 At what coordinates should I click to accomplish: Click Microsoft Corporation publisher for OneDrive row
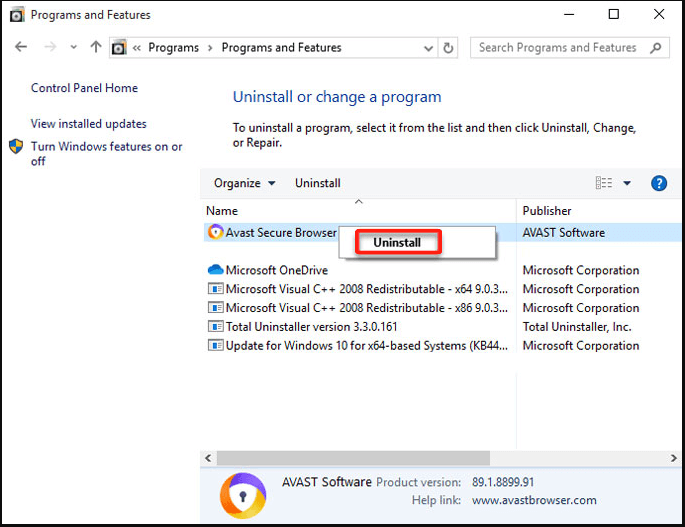click(581, 270)
